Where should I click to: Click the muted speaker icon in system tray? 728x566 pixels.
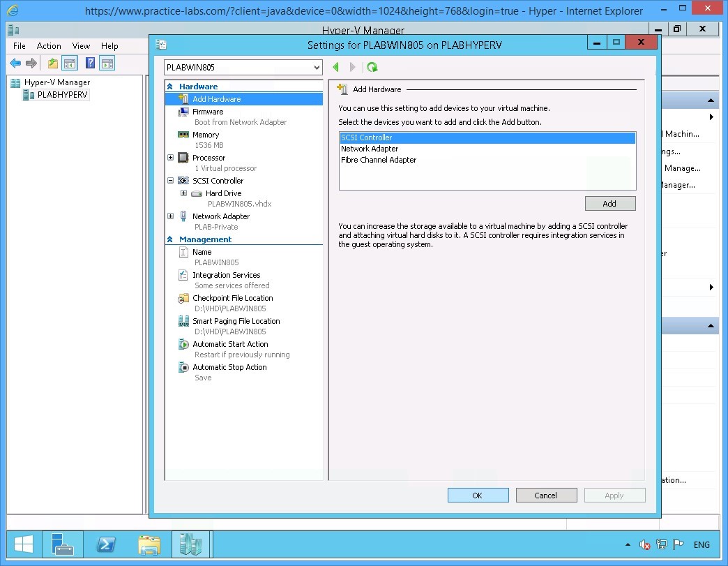coord(644,544)
